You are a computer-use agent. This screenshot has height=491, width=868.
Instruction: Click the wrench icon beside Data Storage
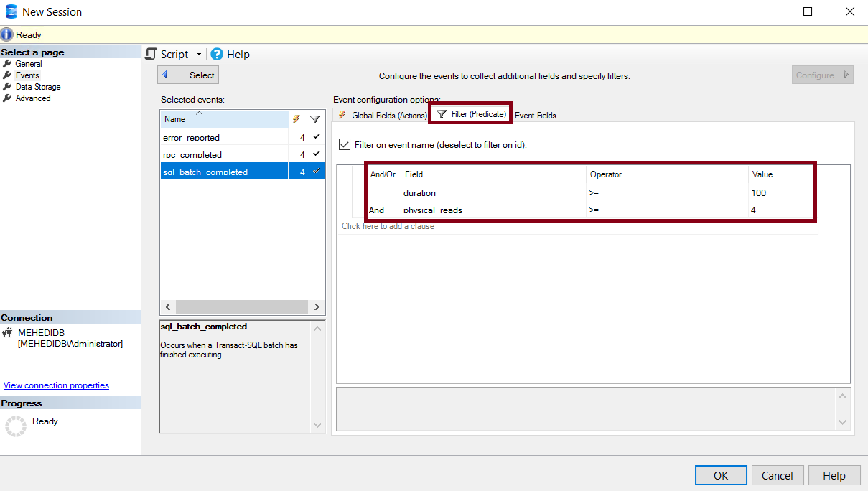pos(7,87)
